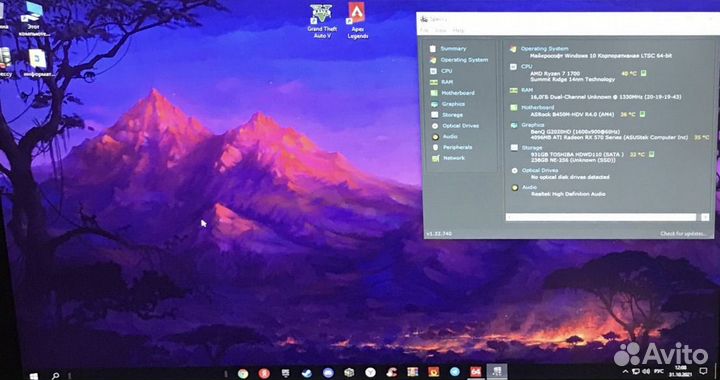Open Steam from the taskbar

307,373
